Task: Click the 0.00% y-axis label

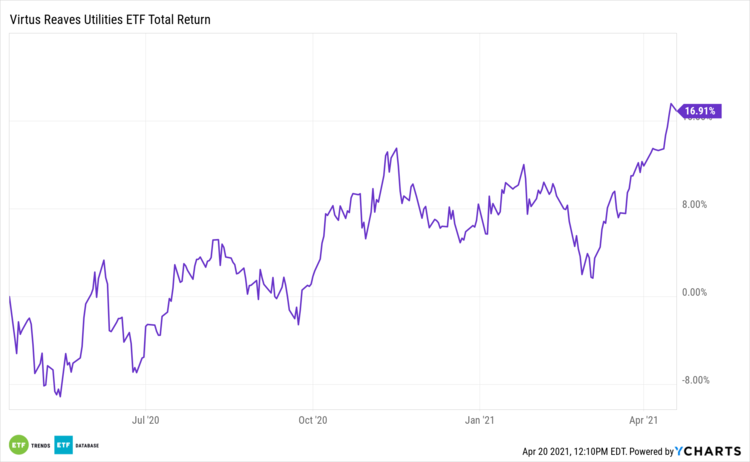Action: tap(695, 293)
